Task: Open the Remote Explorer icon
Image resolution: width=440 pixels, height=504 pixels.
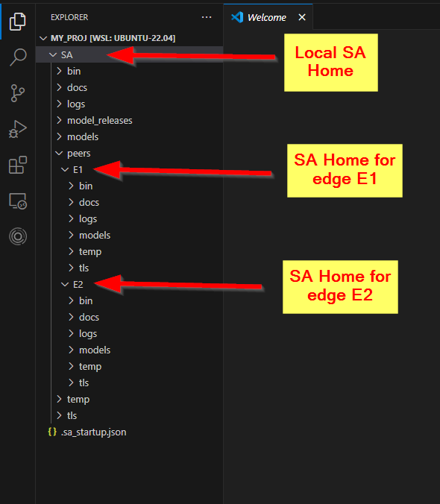Action: pyautogui.click(x=18, y=201)
